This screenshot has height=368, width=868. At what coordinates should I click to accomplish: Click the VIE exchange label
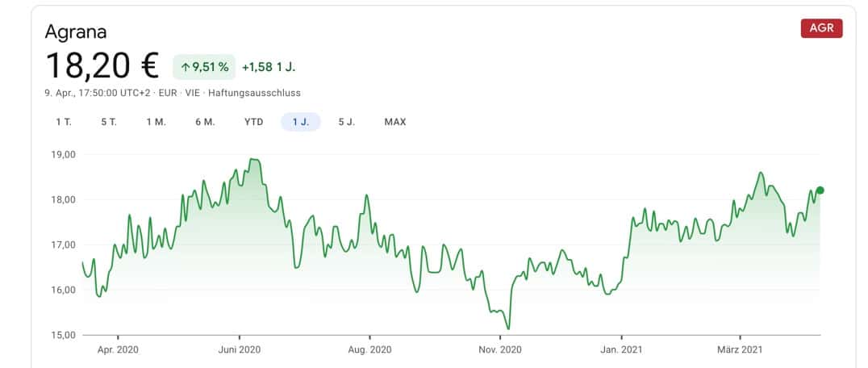[x=193, y=93]
